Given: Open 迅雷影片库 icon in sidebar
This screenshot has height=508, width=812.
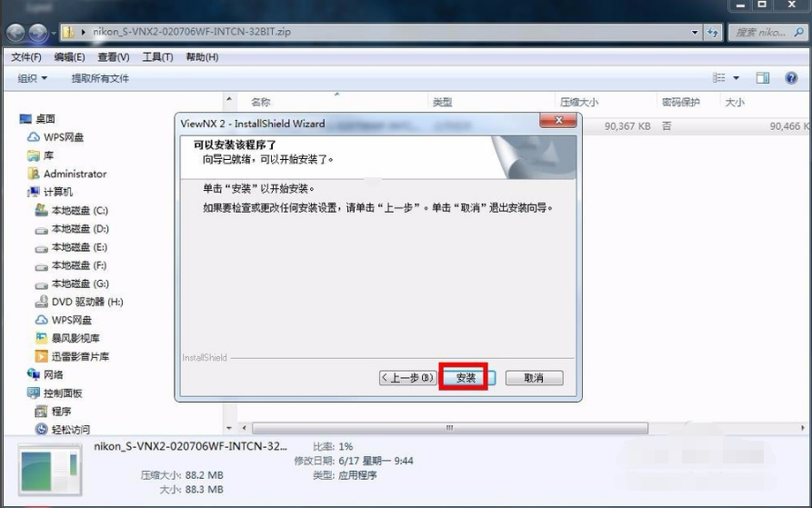Looking at the screenshot, I should click(41, 356).
